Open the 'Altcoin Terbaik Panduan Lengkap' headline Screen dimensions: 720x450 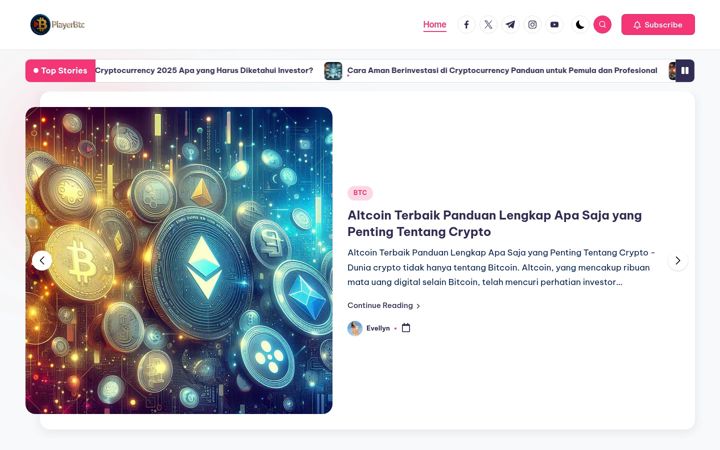click(495, 223)
